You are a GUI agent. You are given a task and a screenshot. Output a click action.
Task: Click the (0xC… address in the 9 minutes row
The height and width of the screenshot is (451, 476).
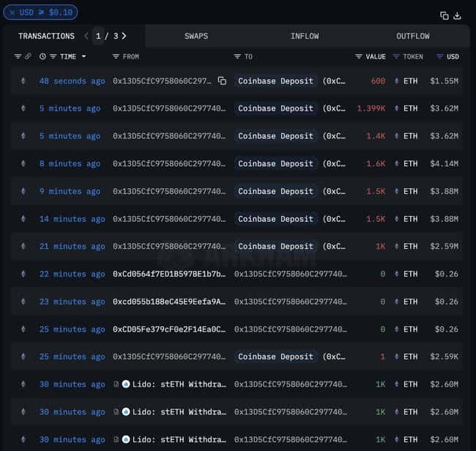point(334,192)
